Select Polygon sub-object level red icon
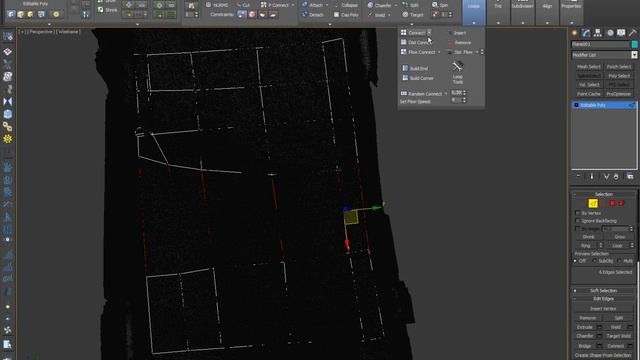640x360 pixels. 612,203
